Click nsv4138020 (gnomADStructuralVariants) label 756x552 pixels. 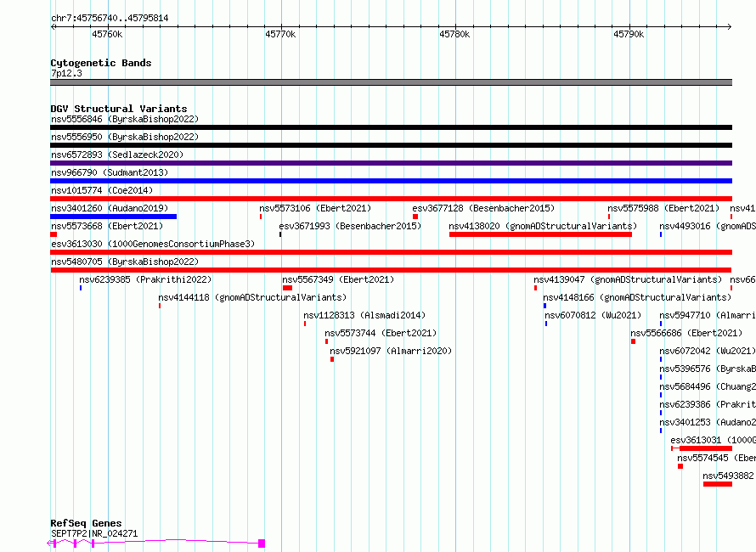(x=543, y=226)
